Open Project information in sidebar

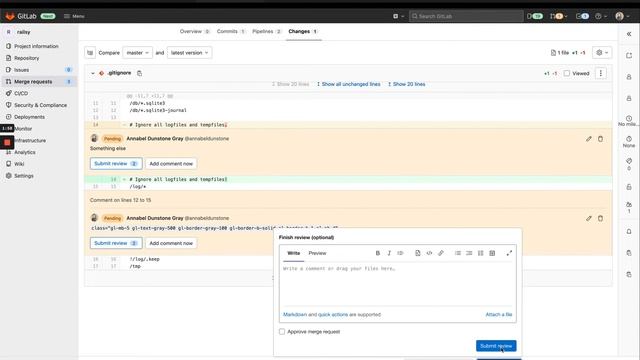[x=36, y=46]
